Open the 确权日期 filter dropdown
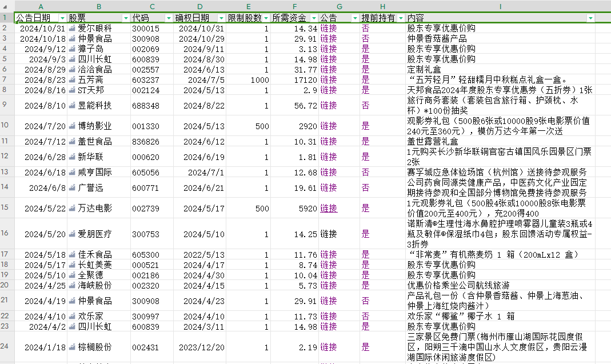Image resolution: width=611 pixels, height=364 pixels. click(221, 18)
